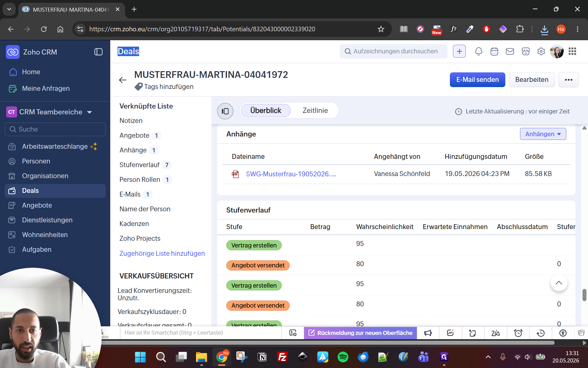588x368 pixels.
Task: Open the reminder alarm clock icon
Action: [518, 333]
